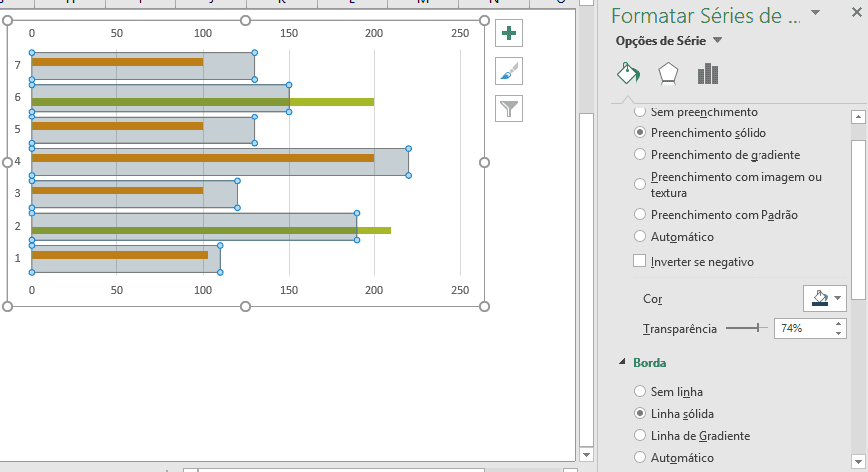This screenshot has width=868, height=472.
Task: Click the pane scrollbar up arrow
Action: point(858,117)
